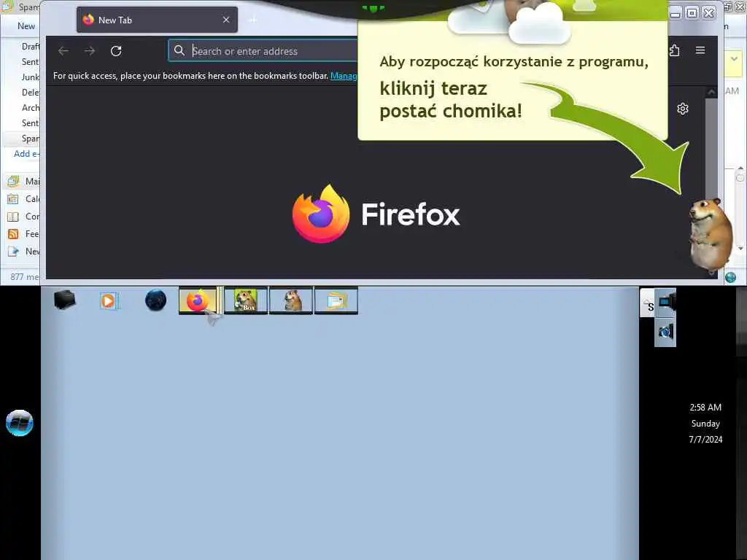Screen dimensions: 747x560
Task: Open Feeds view in mail window sidebar
Action: click(23, 234)
